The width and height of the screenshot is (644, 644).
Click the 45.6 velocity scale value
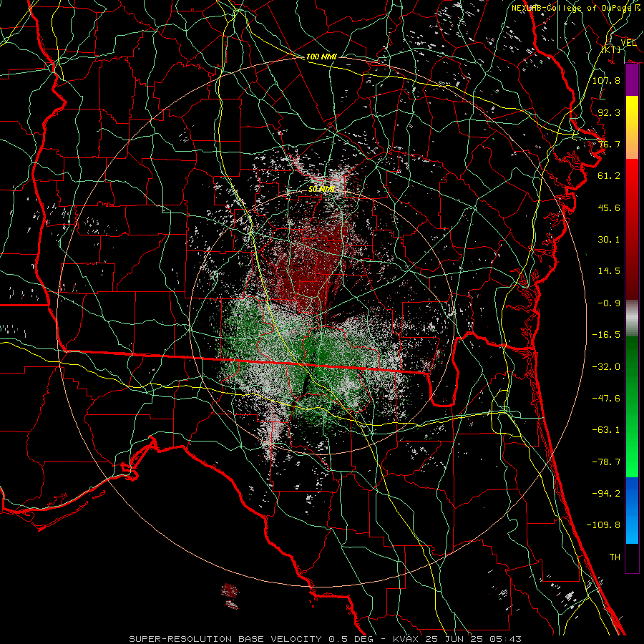point(609,208)
